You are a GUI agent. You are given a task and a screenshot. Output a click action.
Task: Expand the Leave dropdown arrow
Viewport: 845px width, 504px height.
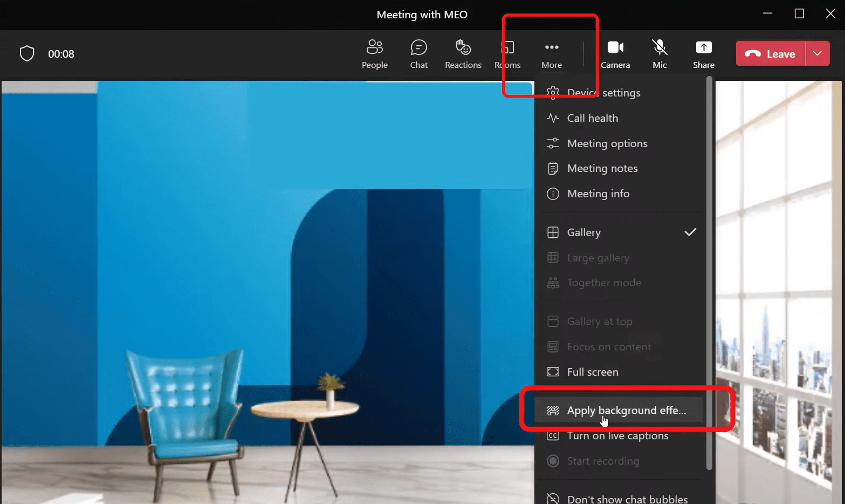(x=817, y=53)
